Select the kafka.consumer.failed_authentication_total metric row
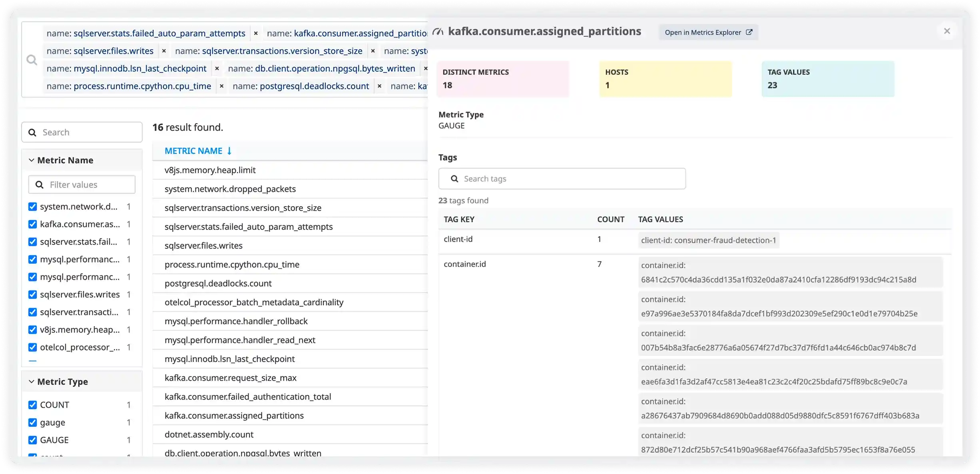Viewport: 980px width, 474px height. (248, 396)
